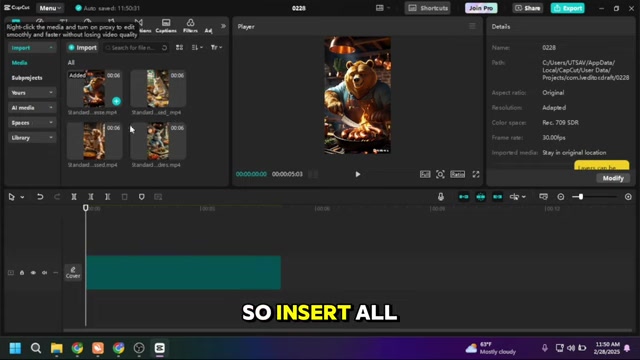Open the Player panel hamburger menu
Screen dimensions: 640x360
point(472,26)
